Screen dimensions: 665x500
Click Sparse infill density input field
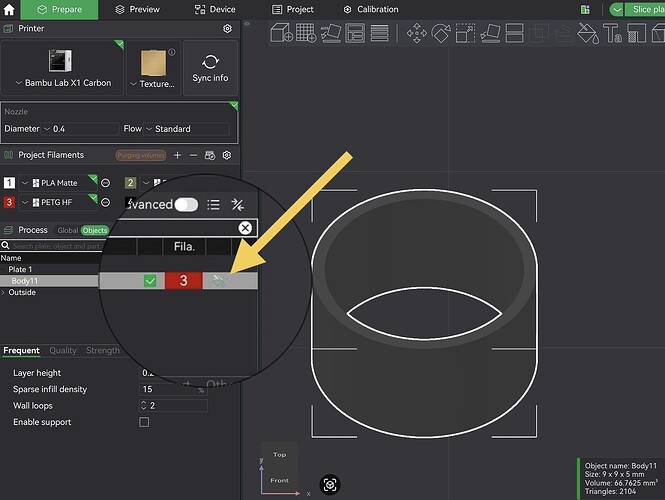[x=173, y=389]
